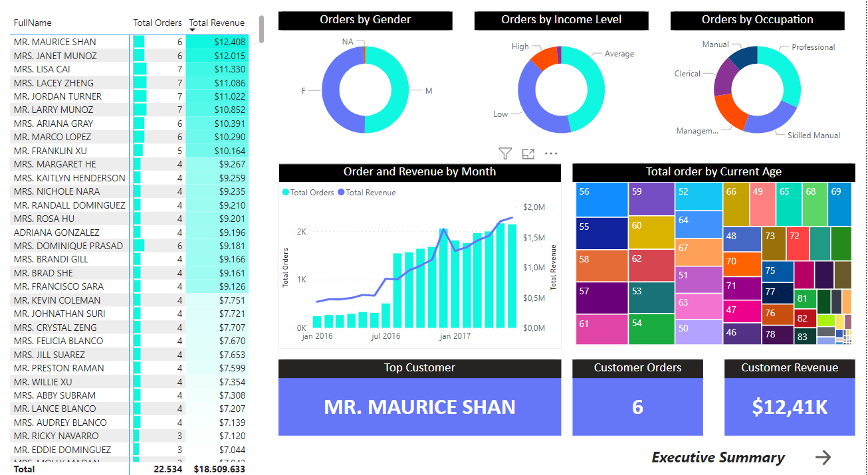The image size is (868, 475).
Task: Select the Total Orders legend item
Action: pos(308,193)
